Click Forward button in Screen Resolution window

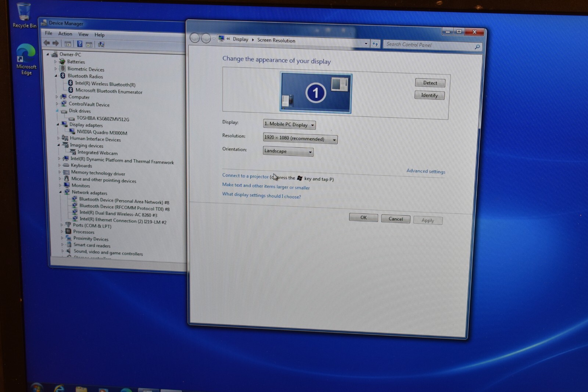(x=206, y=38)
